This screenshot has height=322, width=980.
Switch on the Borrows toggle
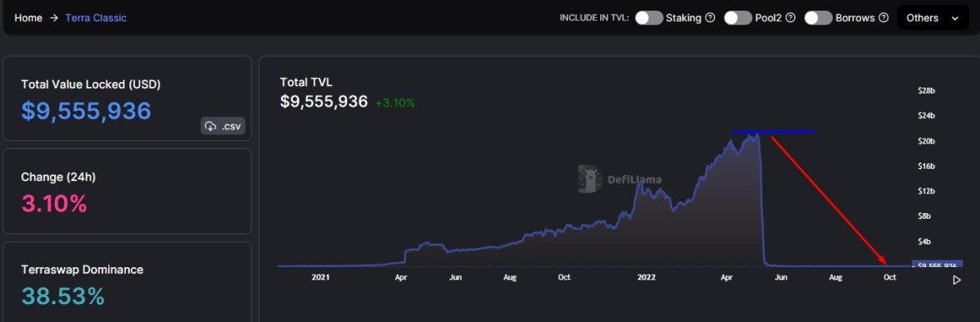tap(818, 18)
